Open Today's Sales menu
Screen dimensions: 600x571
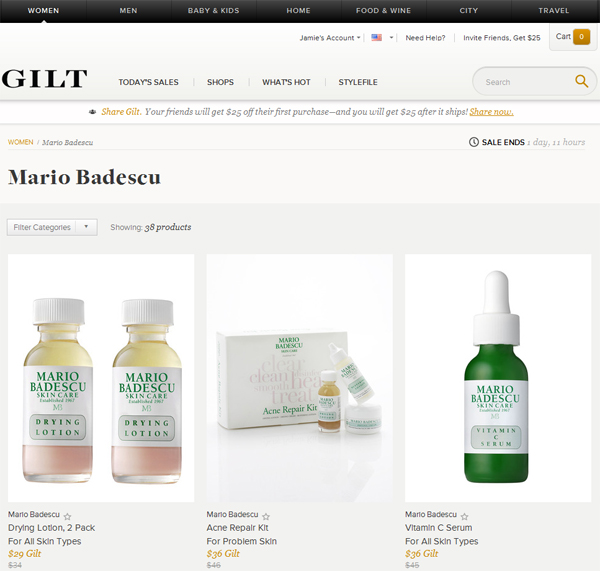click(x=148, y=82)
